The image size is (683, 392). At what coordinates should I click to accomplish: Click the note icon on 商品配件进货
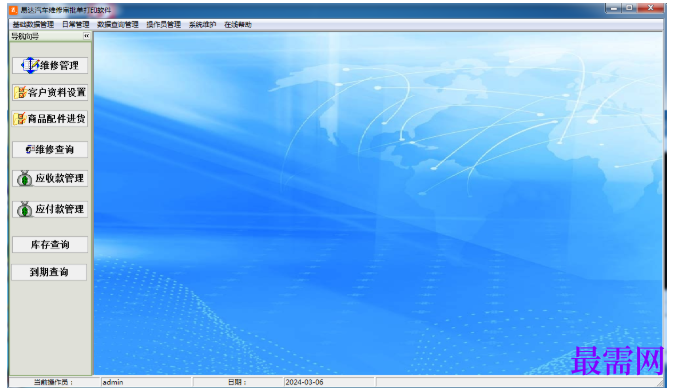(20, 118)
